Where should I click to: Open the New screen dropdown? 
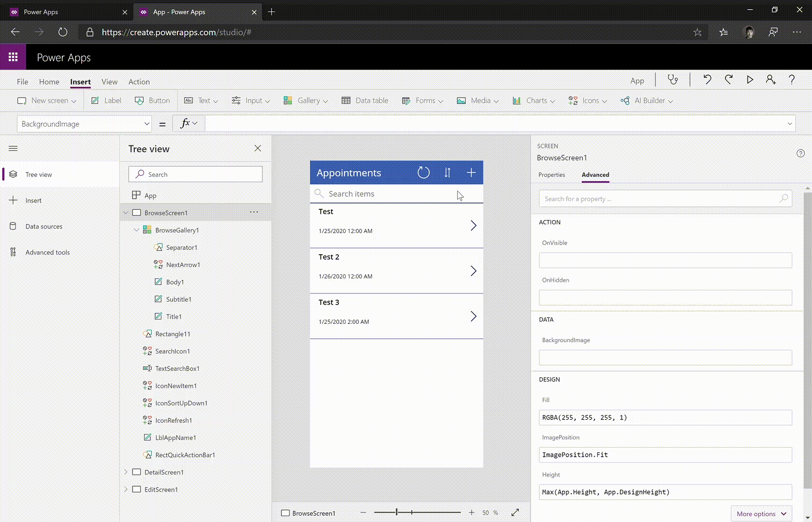[x=47, y=101]
